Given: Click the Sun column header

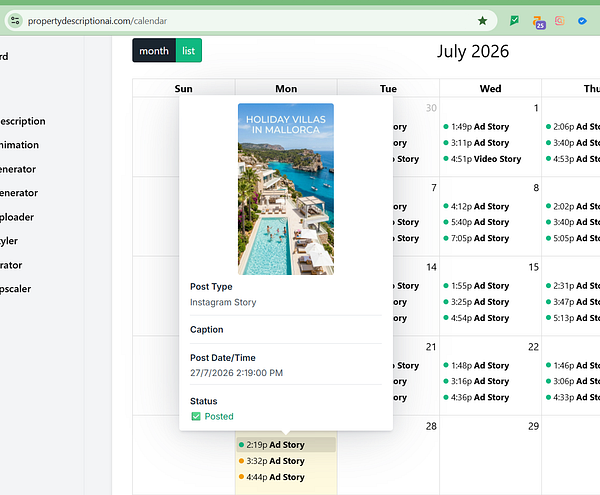Looking at the screenshot, I should pos(184,88).
